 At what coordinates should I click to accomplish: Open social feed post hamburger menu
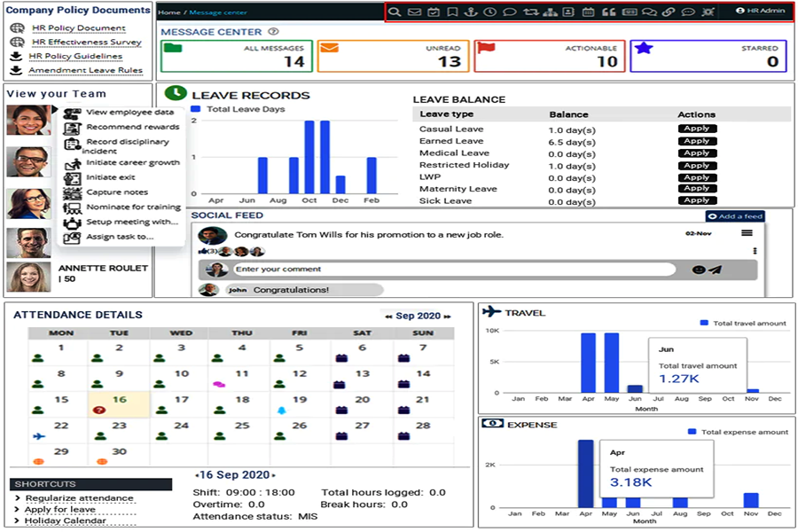coord(747,233)
